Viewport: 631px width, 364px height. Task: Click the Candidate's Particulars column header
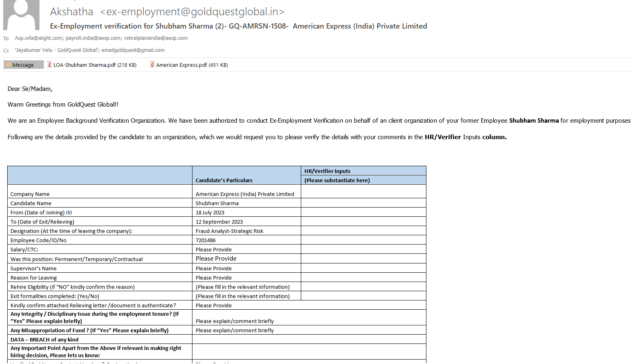pyautogui.click(x=246, y=175)
